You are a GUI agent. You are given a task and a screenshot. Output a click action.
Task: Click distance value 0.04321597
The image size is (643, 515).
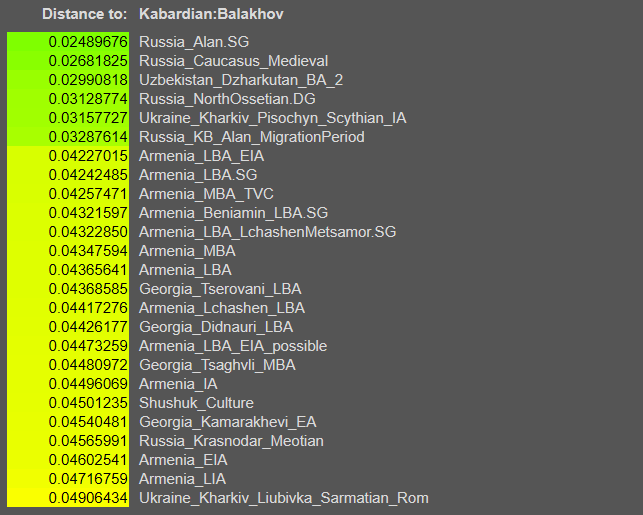point(88,213)
